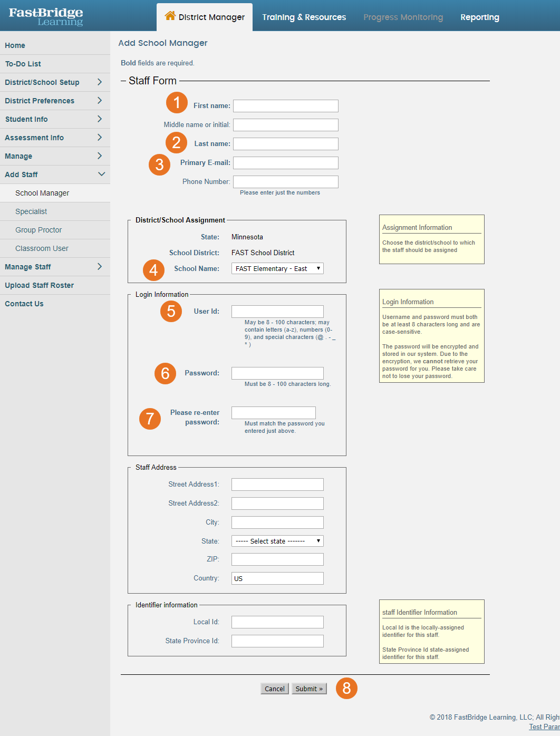Open the Progress Monitoring tab
Viewport: 560px width, 736px height.
403,17
